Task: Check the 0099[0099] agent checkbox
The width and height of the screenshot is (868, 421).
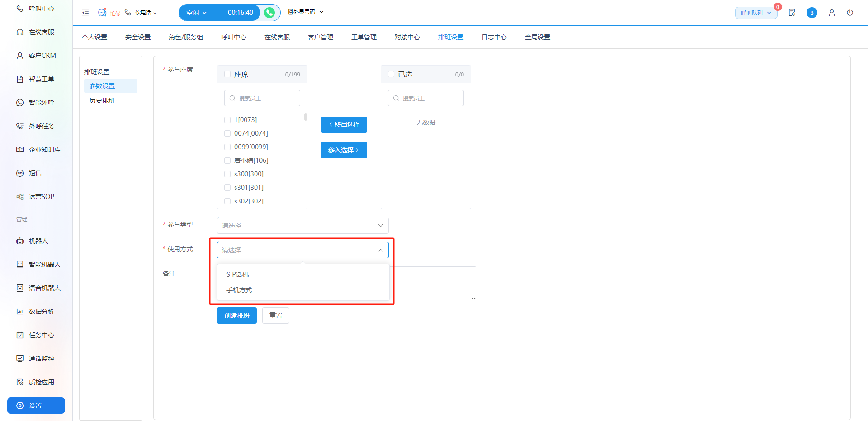Action: click(x=227, y=147)
